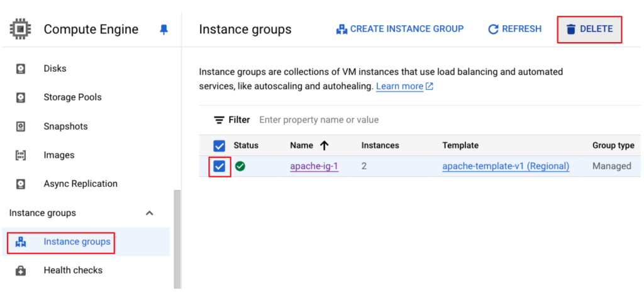Click the Compute Engine chip icon
Image resolution: width=644 pixels, height=292 pixels.
(x=19, y=29)
